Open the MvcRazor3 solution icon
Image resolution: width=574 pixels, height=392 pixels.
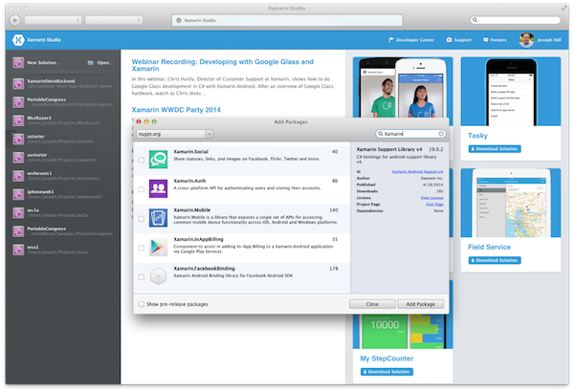(18, 120)
